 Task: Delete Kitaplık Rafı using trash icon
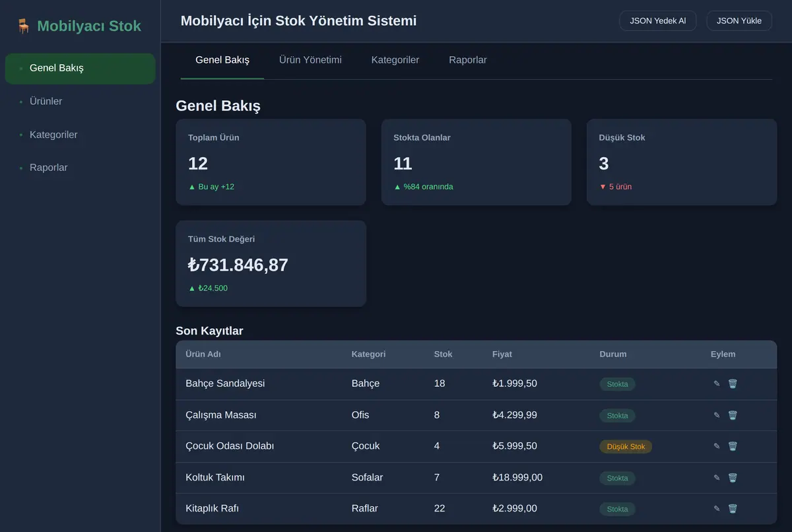pyautogui.click(x=733, y=509)
